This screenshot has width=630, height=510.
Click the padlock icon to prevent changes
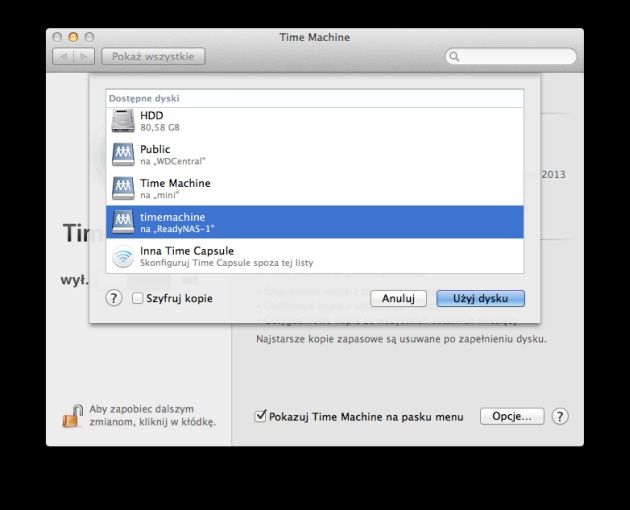point(73,416)
